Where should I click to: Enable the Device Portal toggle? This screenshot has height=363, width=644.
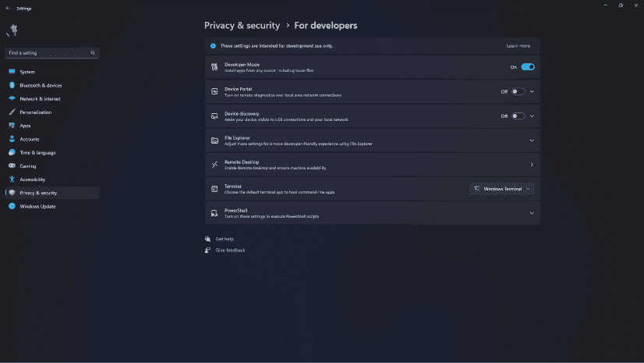point(518,91)
